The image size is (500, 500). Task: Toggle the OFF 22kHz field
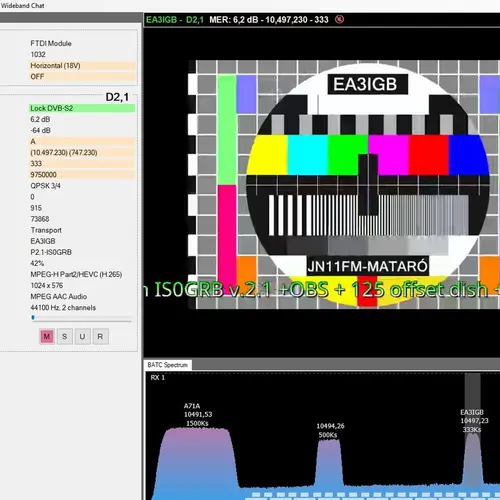point(83,76)
